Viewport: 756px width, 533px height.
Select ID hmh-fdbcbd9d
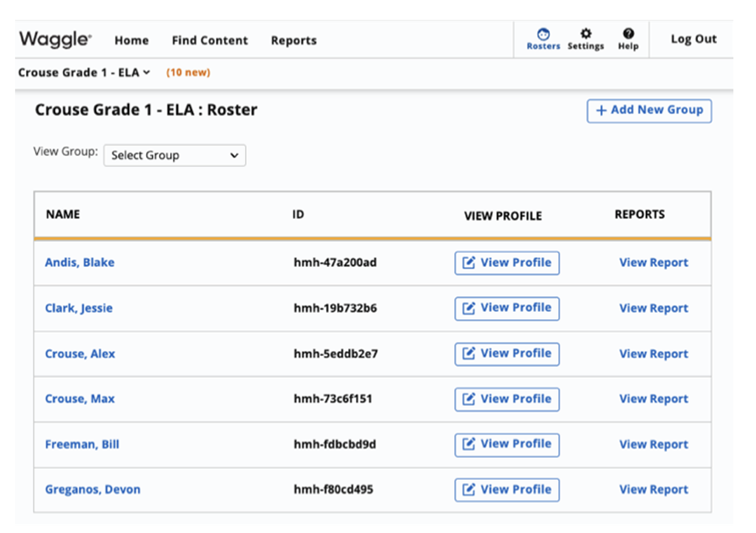pos(335,444)
